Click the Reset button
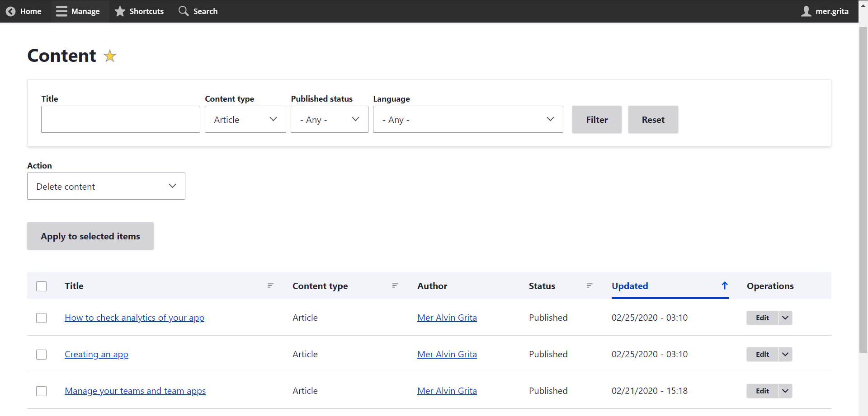Viewport: 868px width, 416px height. pyautogui.click(x=653, y=120)
